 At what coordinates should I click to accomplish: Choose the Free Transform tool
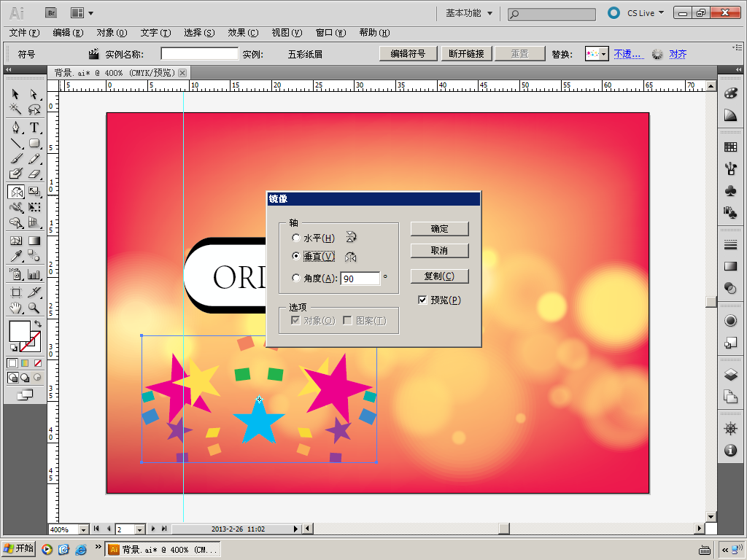[x=34, y=206]
